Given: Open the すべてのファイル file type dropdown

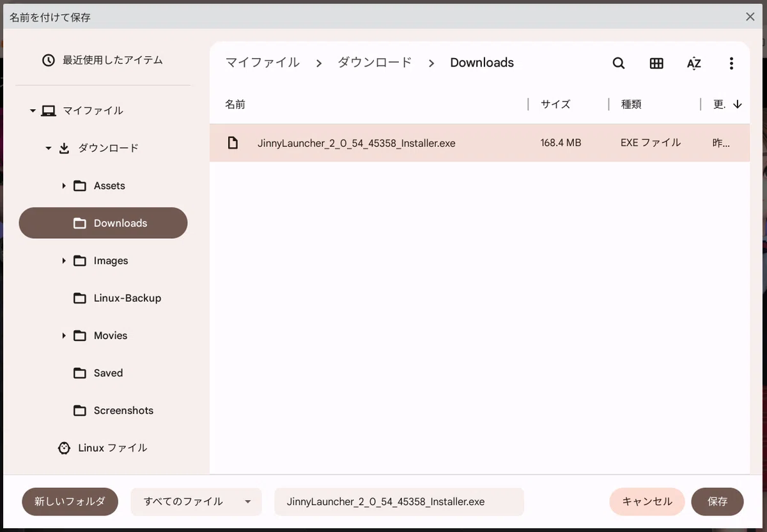Looking at the screenshot, I should pos(196,502).
